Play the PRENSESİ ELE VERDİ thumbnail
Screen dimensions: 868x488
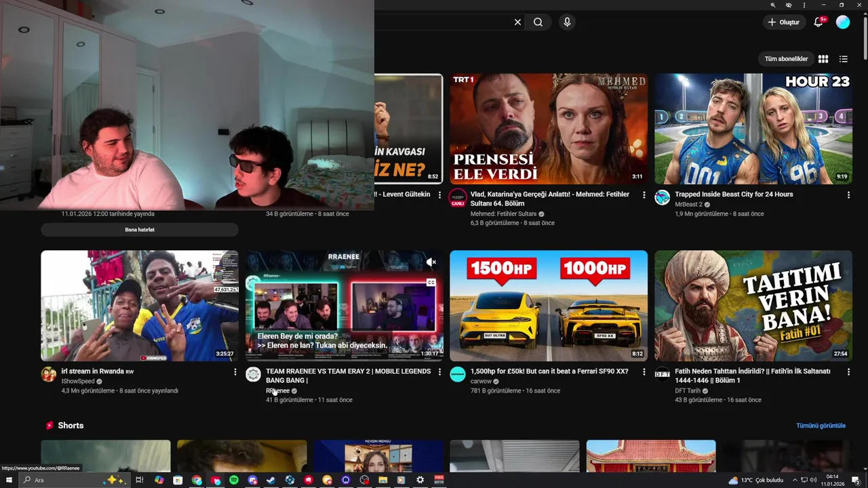tap(549, 129)
